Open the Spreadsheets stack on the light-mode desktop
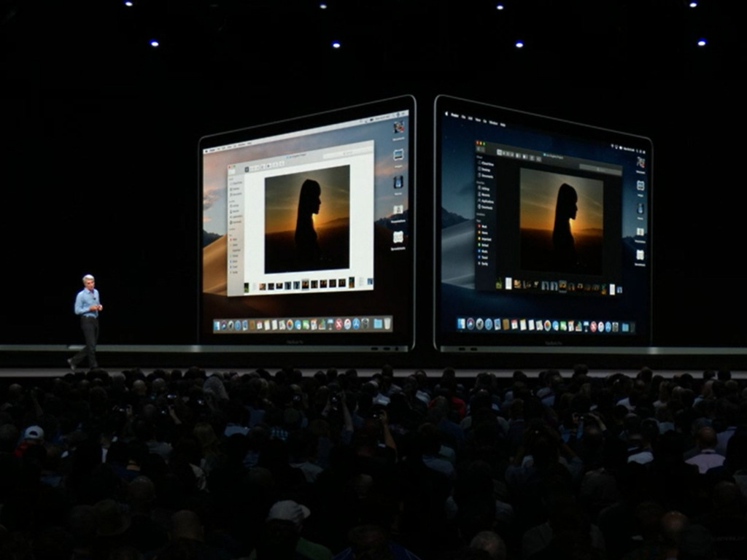747x560 pixels. click(x=398, y=237)
